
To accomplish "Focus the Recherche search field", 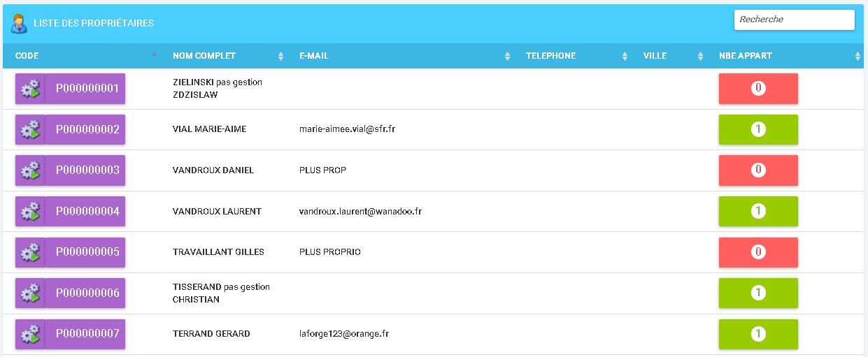I will (x=794, y=20).
